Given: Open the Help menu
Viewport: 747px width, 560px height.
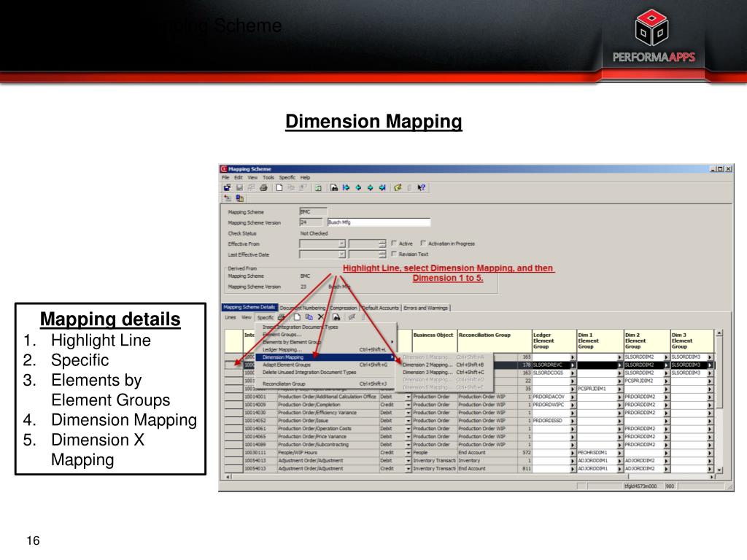Looking at the screenshot, I should tap(305, 178).
